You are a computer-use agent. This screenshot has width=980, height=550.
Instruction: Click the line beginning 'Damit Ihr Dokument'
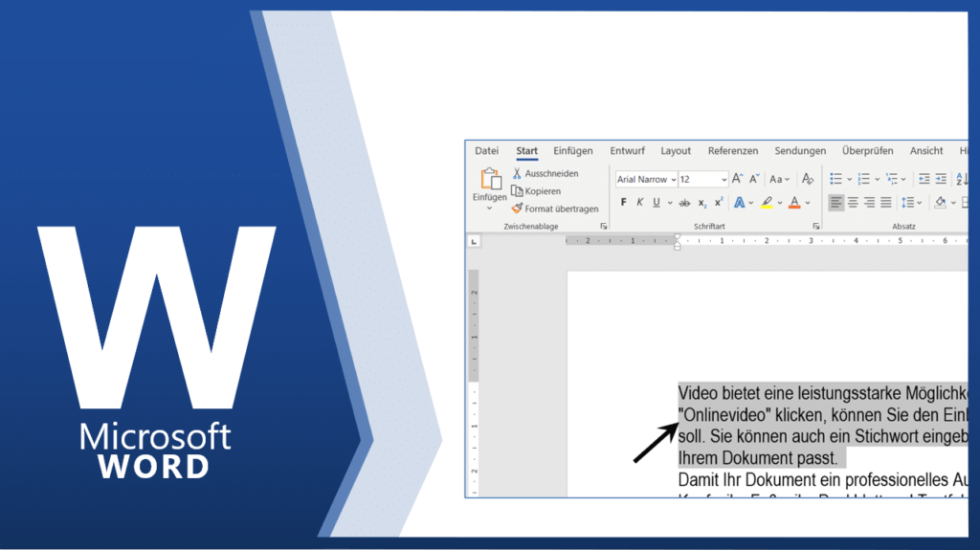pyautogui.click(x=822, y=480)
